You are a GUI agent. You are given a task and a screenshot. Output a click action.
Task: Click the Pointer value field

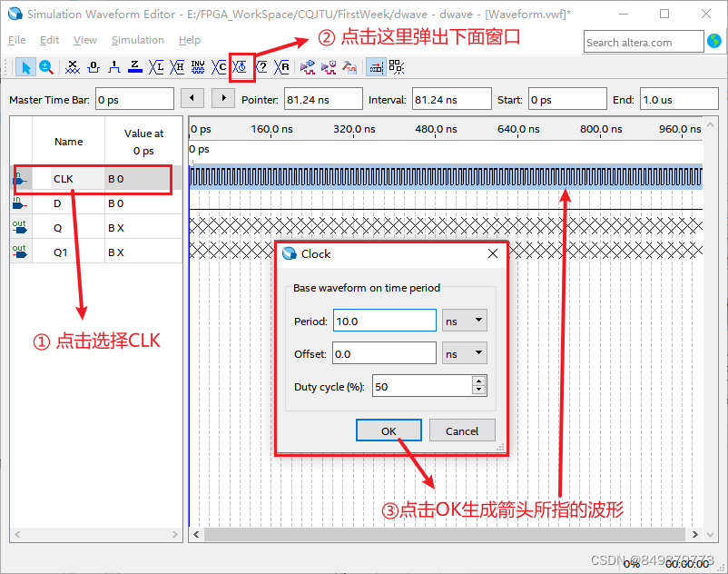pyautogui.click(x=323, y=99)
